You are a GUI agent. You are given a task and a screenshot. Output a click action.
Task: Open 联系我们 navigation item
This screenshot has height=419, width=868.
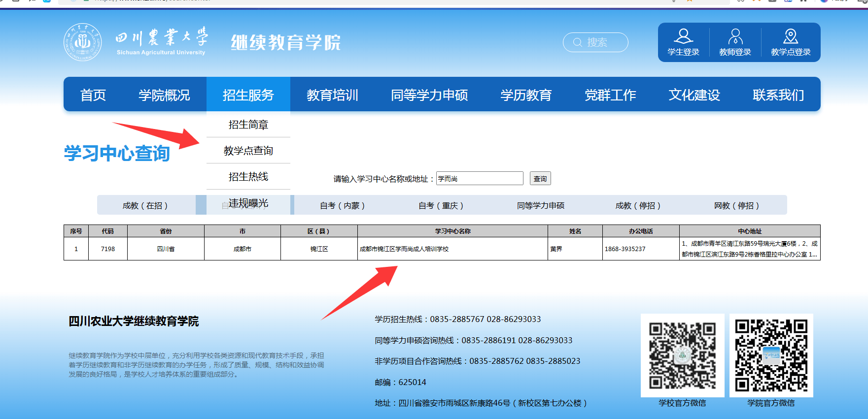point(778,95)
